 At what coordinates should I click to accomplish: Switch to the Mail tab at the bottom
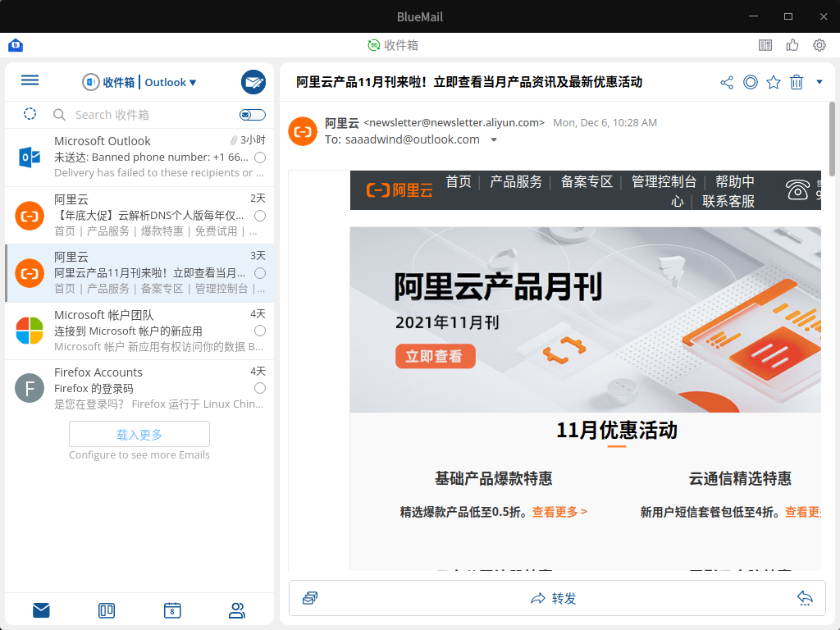41,610
